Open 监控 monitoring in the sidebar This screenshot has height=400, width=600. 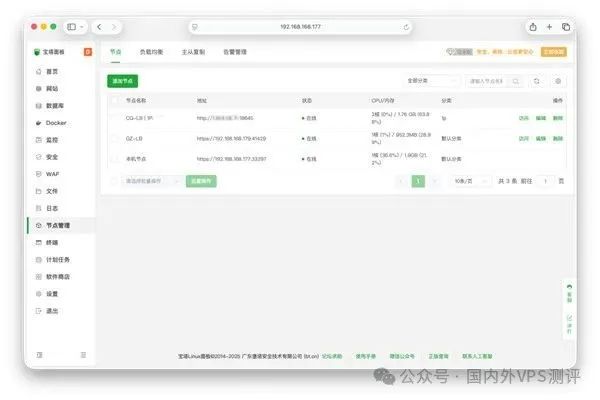coord(52,140)
